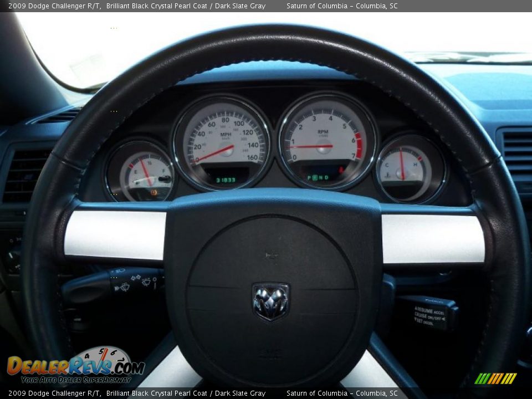Select the tachometer gauge marked RPM
The width and height of the screenshot is (532, 399).
[327, 142]
